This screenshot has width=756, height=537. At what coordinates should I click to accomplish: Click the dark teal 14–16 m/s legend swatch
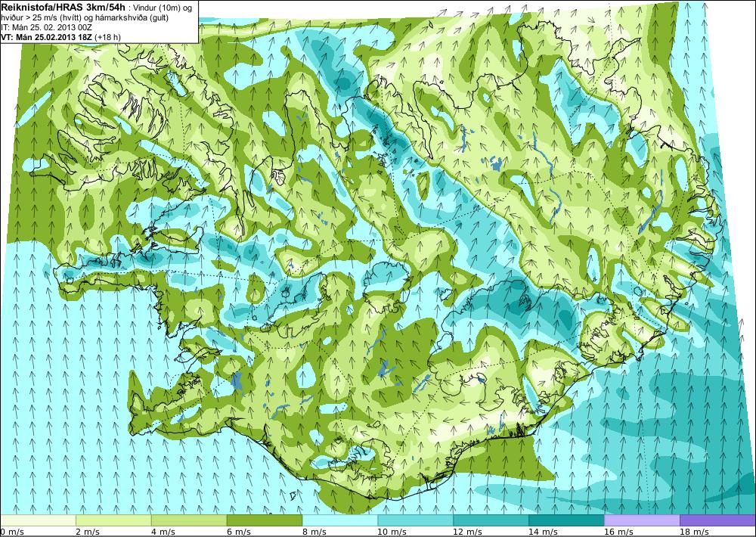(x=566, y=520)
